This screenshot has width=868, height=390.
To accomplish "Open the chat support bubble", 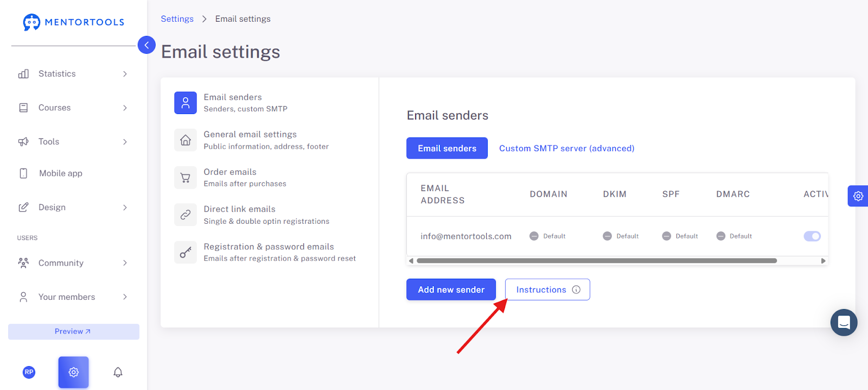I will click(x=844, y=323).
